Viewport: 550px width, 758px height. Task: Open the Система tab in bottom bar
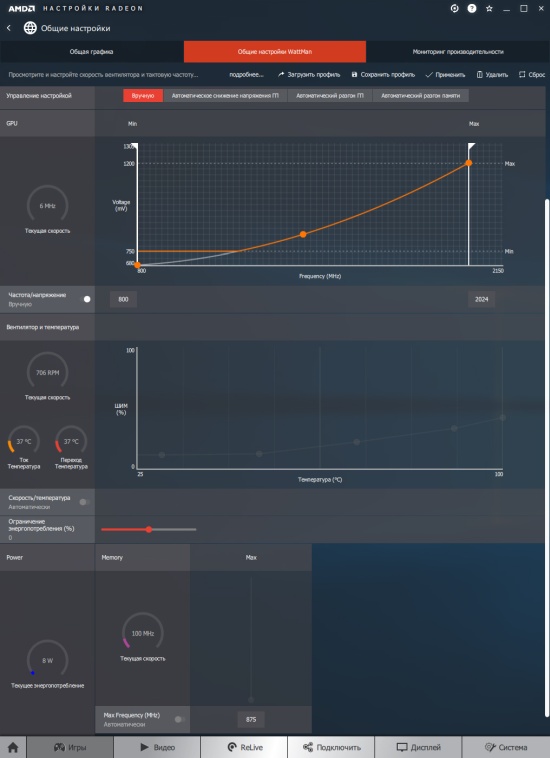(506, 747)
